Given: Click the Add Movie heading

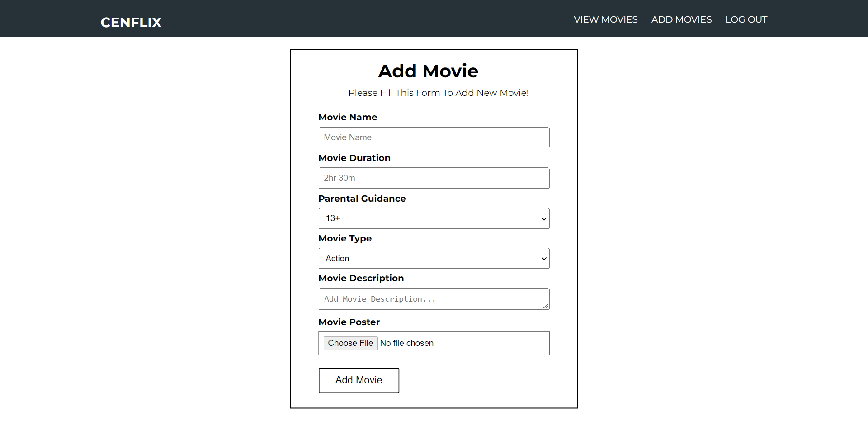Looking at the screenshot, I should (x=428, y=71).
